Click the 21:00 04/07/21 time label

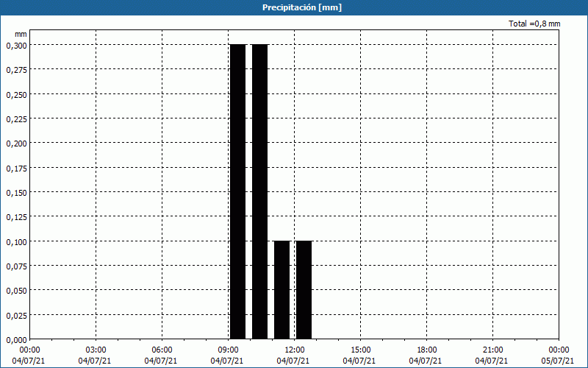coord(492,355)
